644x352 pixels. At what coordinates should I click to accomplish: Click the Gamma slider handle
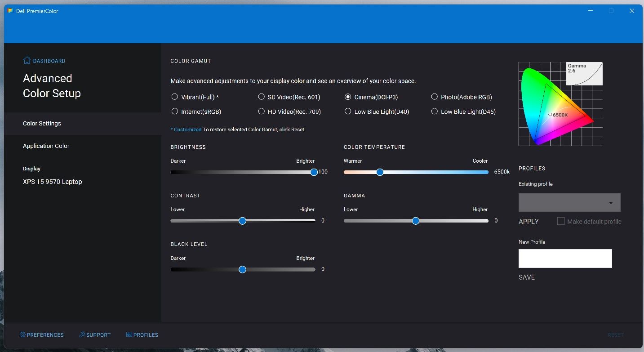pos(416,221)
